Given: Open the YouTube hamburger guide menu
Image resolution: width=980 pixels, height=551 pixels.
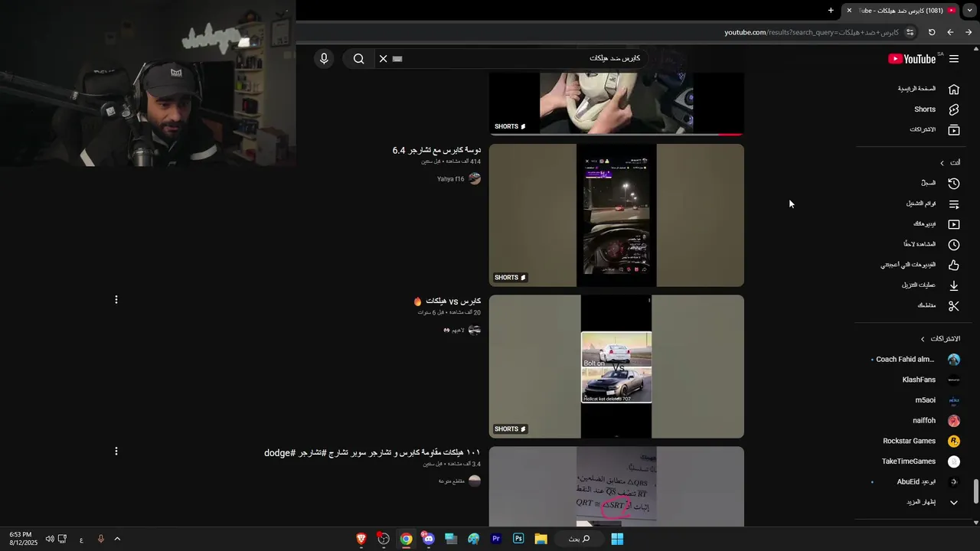Looking at the screenshot, I should (x=954, y=59).
